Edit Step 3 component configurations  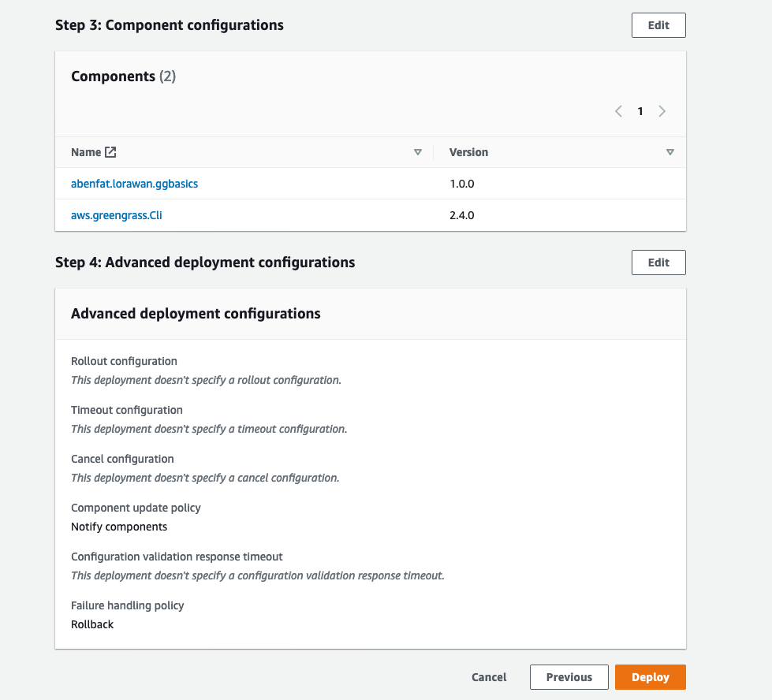tap(658, 25)
